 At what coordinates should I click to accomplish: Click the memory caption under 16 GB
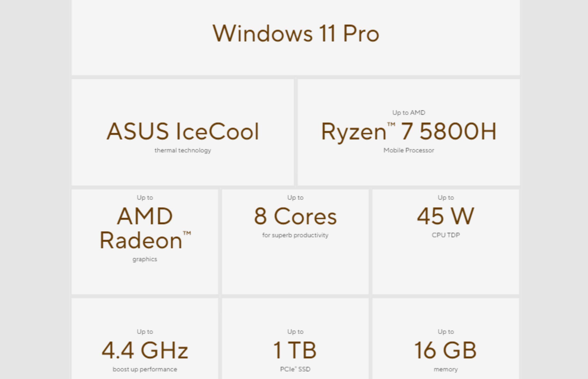click(x=446, y=369)
